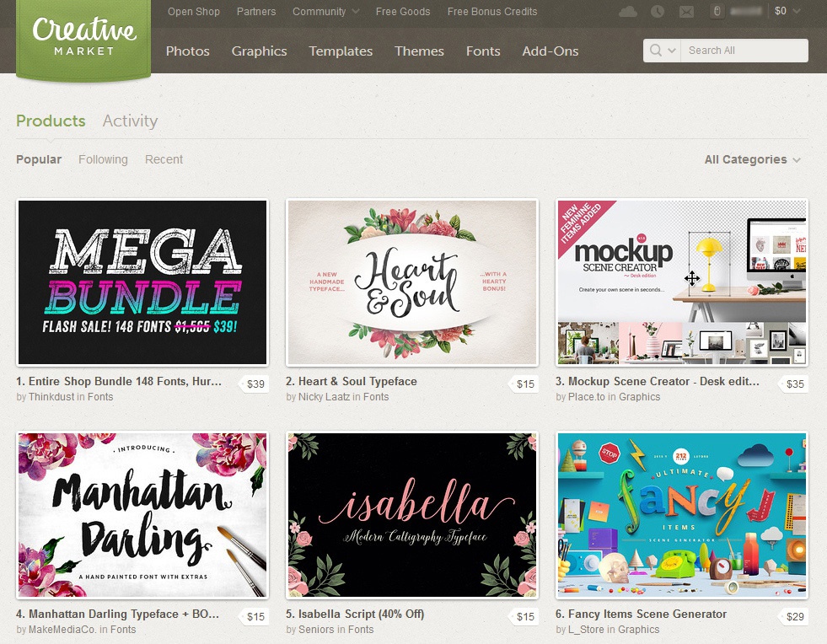827x644 pixels.
Task: Click the $29 price tag on Fancy Items
Action: (x=794, y=616)
